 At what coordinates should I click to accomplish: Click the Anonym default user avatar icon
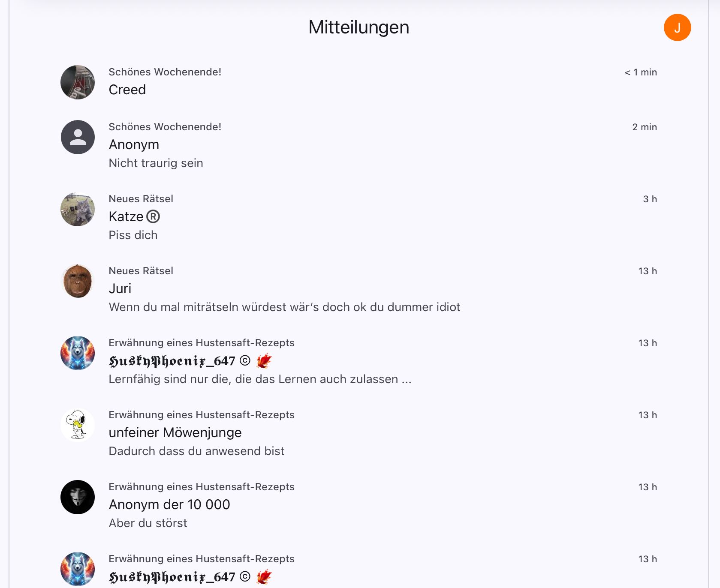pos(78,137)
